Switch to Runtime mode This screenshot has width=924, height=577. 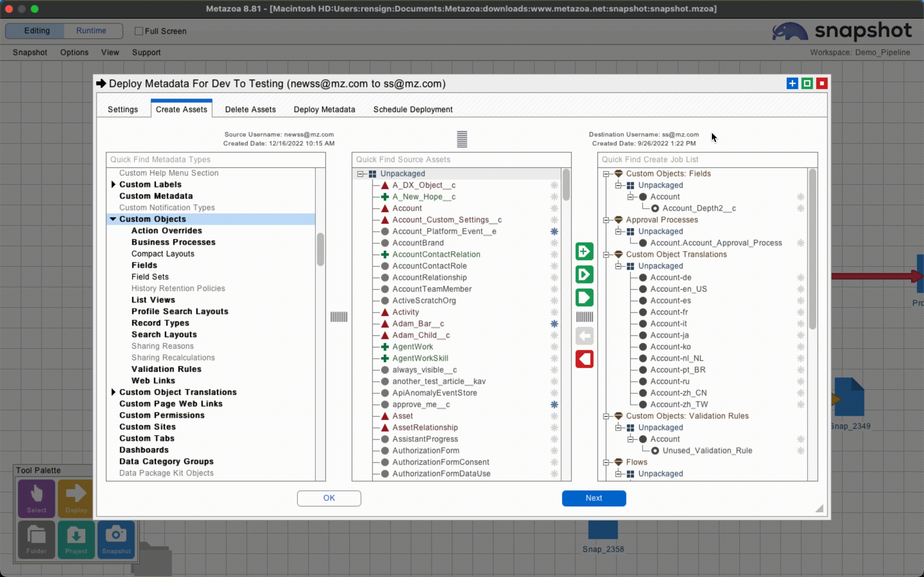pos(91,30)
